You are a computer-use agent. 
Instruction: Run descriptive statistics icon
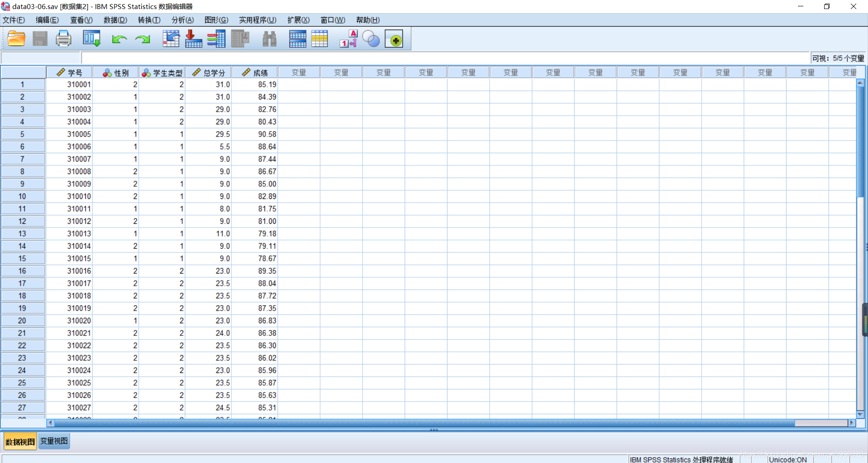click(x=240, y=39)
